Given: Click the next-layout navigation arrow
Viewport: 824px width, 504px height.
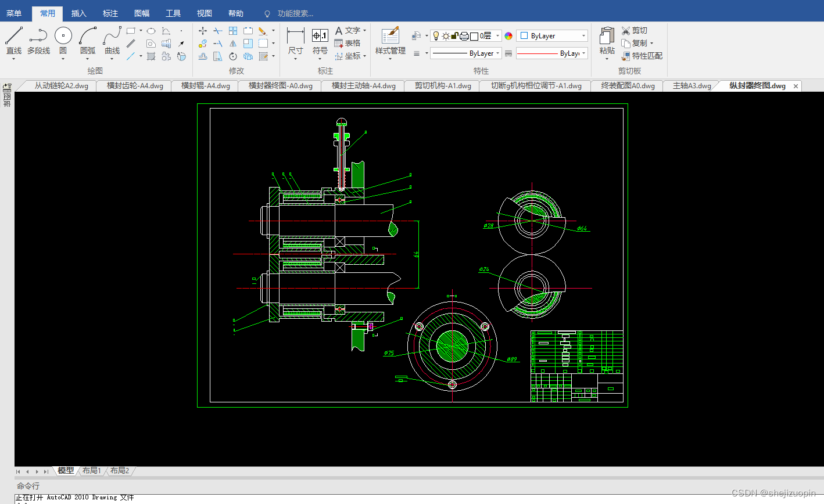Looking at the screenshot, I should point(37,471).
